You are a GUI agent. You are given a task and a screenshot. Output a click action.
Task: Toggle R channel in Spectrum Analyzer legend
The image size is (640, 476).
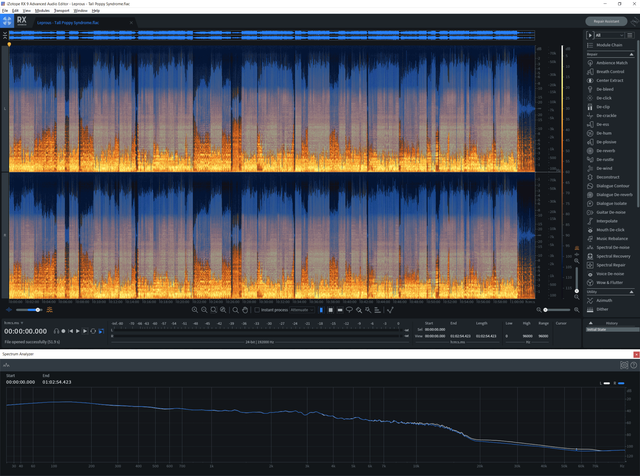tap(619, 383)
